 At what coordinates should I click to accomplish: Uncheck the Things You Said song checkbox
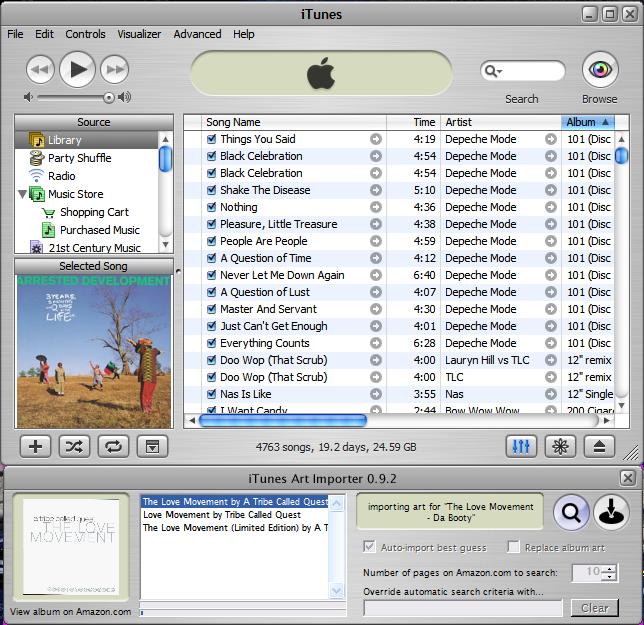(x=211, y=139)
